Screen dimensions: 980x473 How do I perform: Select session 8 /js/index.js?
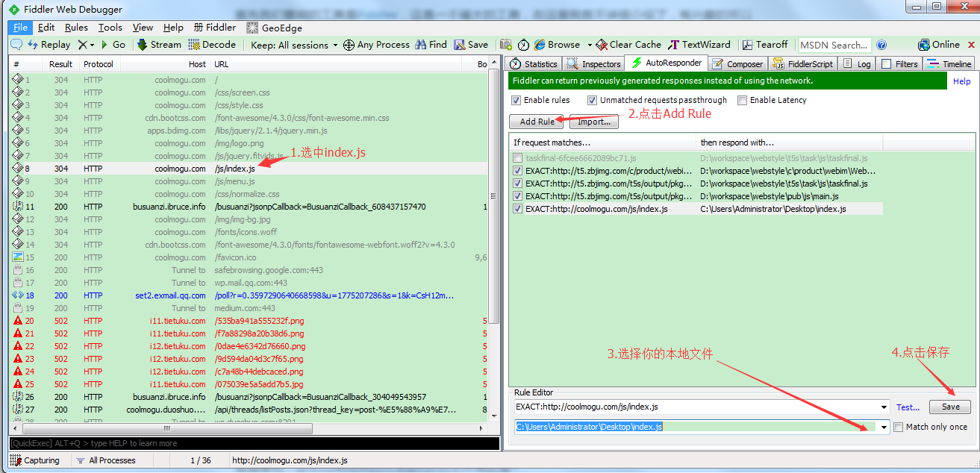click(249, 169)
